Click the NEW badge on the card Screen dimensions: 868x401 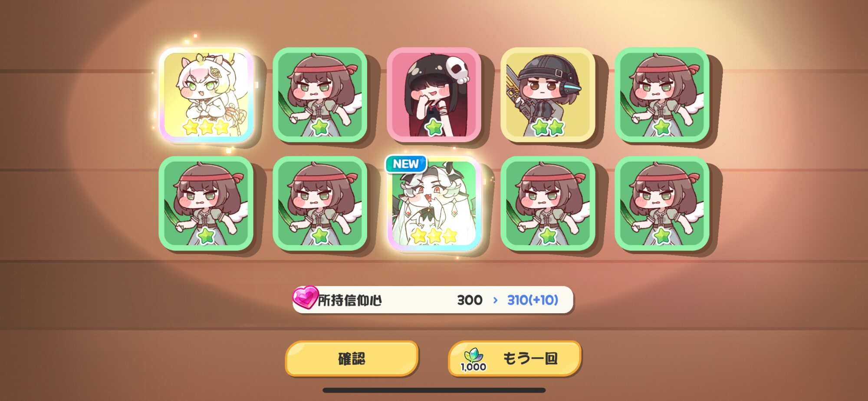click(406, 164)
